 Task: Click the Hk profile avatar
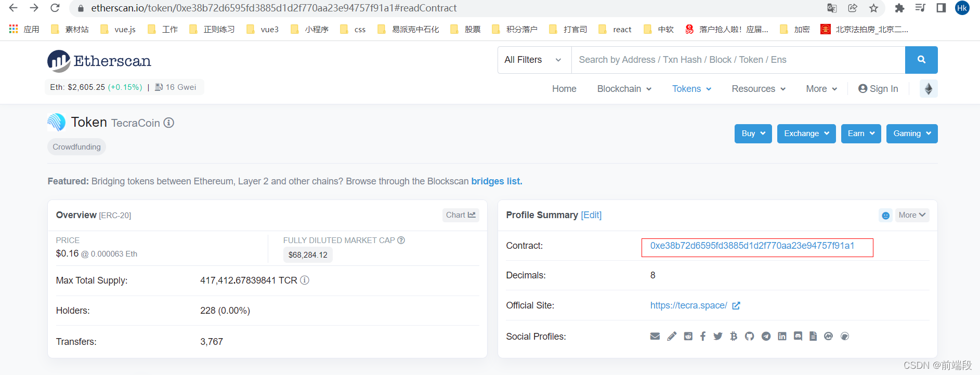click(962, 8)
